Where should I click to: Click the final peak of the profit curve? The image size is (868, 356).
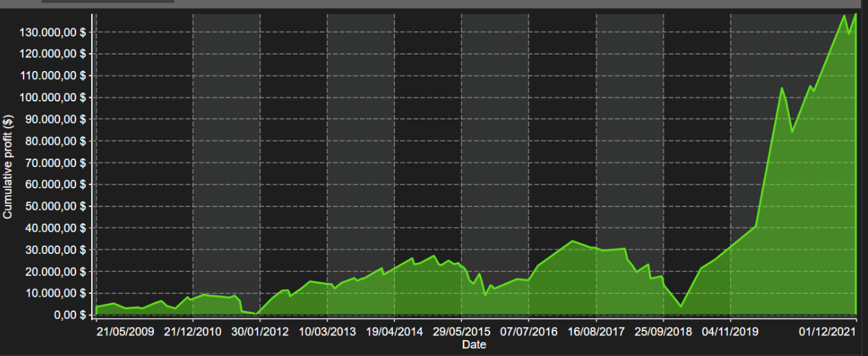[x=855, y=14]
